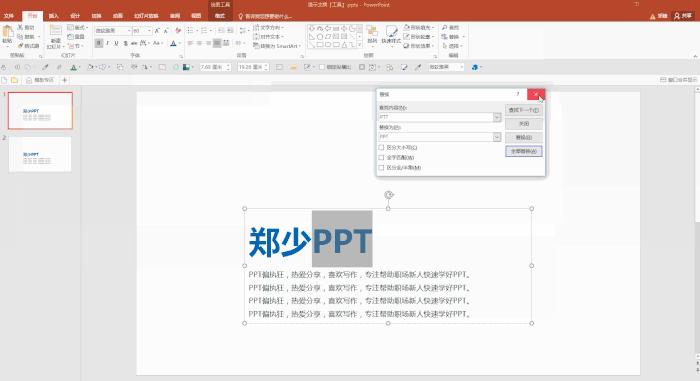700x381 pixels.
Task: Open the font dropdown on the lower toolbar
Action: coord(462,67)
